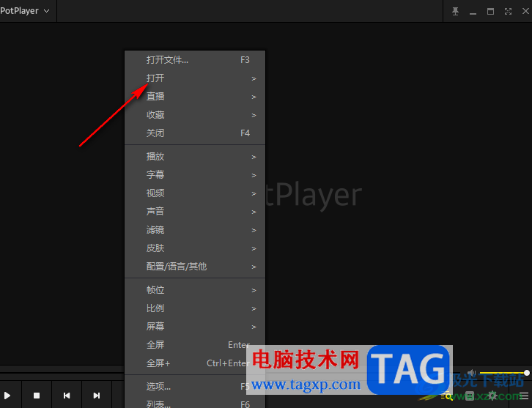
Task: Expand the 视频 submenu
Action: point(195,193)
